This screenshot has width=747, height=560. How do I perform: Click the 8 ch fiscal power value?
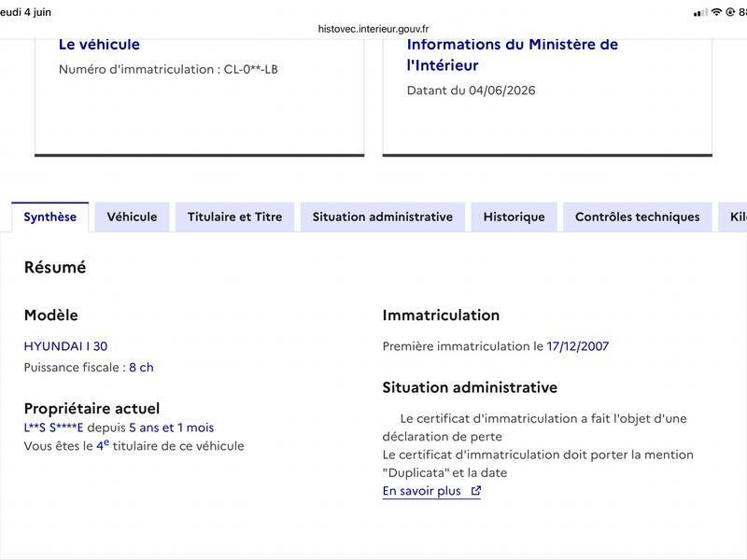[x=141, y=368]
